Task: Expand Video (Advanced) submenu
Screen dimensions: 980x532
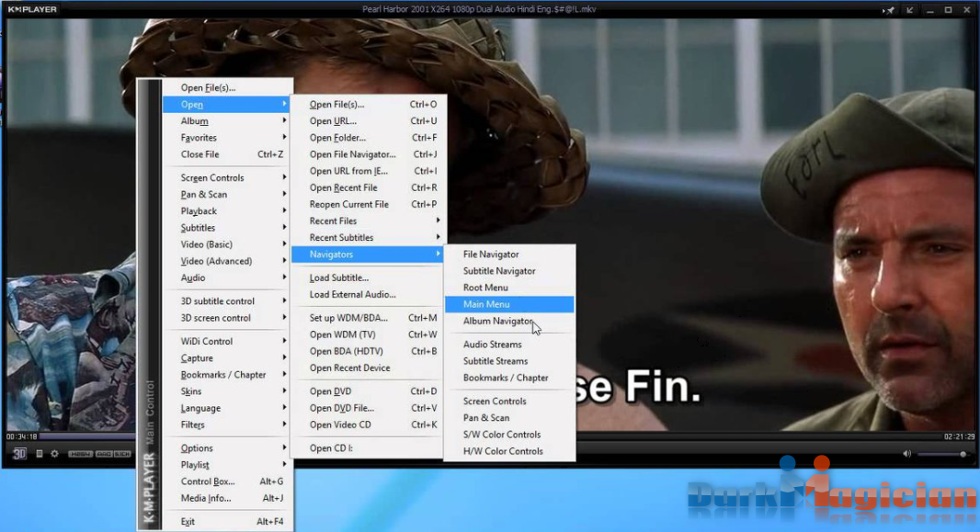Action: (x=227, y=261)
